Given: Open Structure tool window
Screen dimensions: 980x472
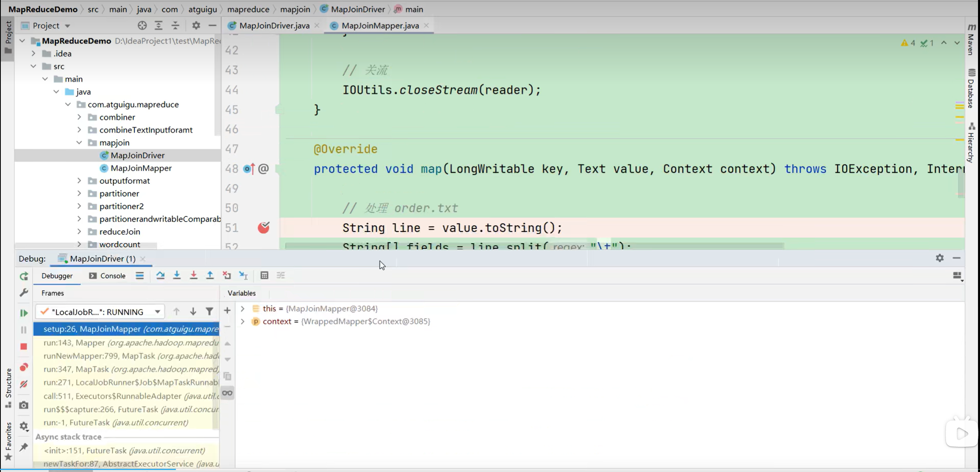Looking at the screenshot, I should [8, 388].
